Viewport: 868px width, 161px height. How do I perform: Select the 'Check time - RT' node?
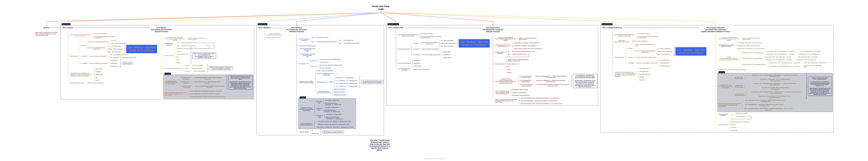point(304,64)
